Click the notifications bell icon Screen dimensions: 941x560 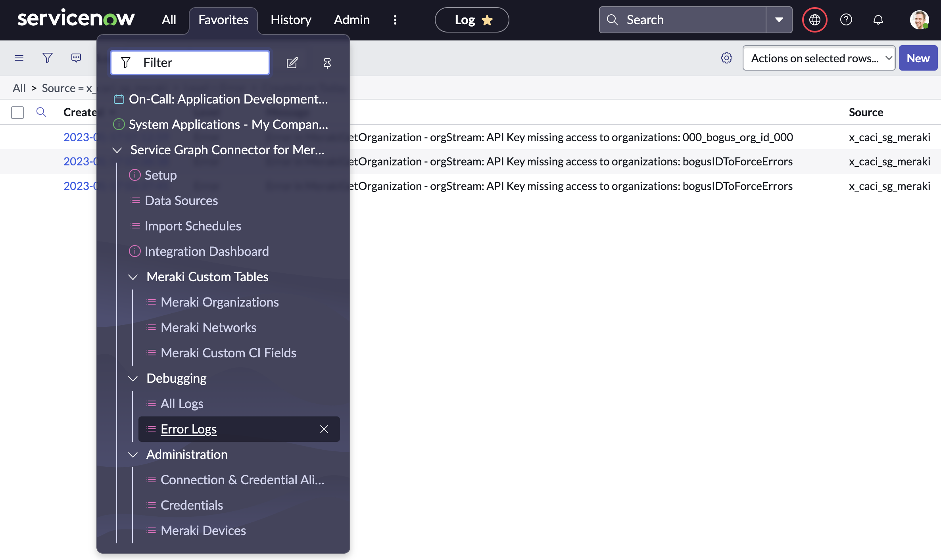tap(878, 19)
